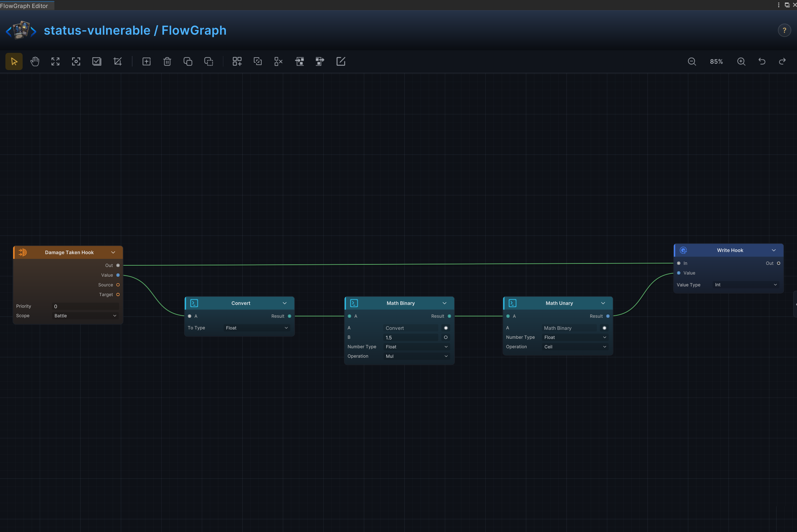Collapse the Convert node chevron
Screen dimensions: 797x532
(285, 303)
